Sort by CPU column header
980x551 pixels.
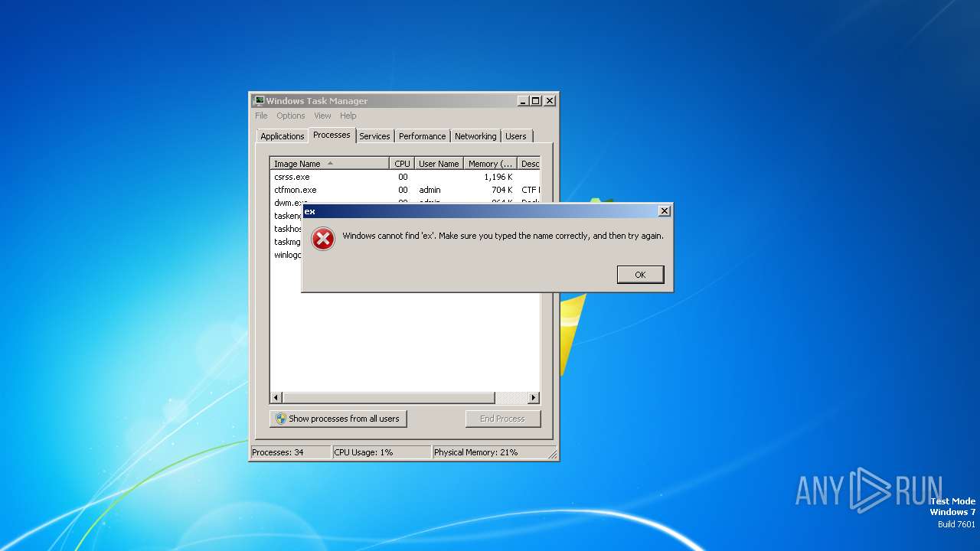click(402, 164)
